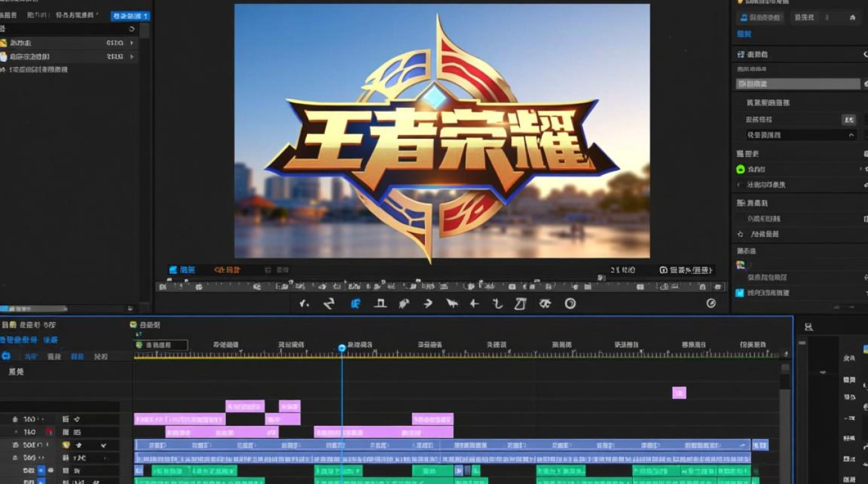868x484 pixels.
Task: Click the blue playhead marker on the timeline ruler
Action: point(342,348)
